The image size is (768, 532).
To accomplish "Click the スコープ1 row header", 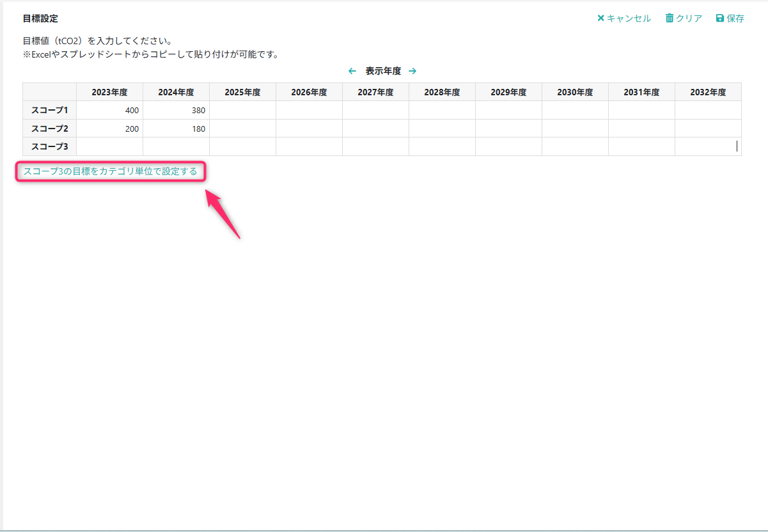I will click(50, 110).
